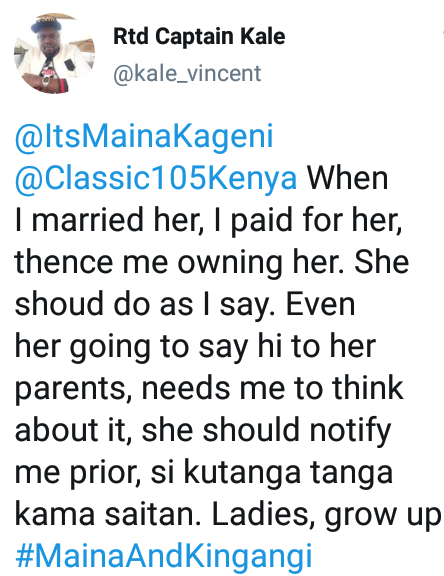The height and width of the screenshot is (576, 444).
Task: Click the line 'about it, she should notify'
Action: click(x=203, y=431)
